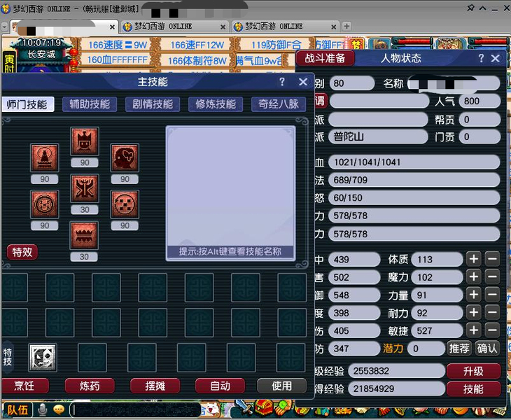511x420 pixels.
Task: Click the chat input field
Action: pos(135,410)
